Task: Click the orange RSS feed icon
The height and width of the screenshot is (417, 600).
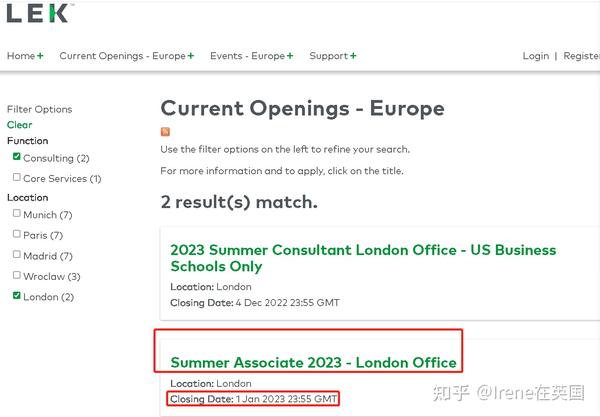Action: pos(165,132)
